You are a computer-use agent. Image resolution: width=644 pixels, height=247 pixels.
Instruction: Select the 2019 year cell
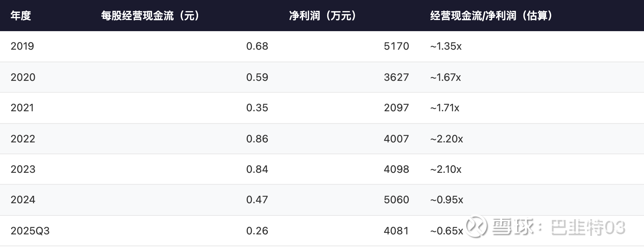pos(22,46)
